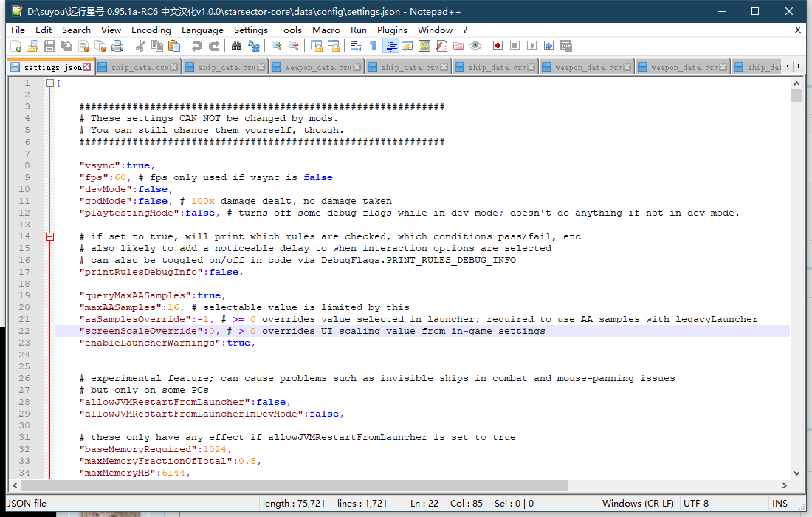The height and width of the screenshot is (517, 812).
Task: Click the vertical scrollbar thumb
Action: click(796, 96)
